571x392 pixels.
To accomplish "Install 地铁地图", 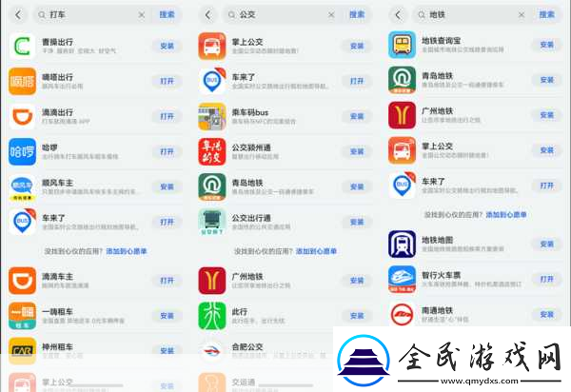I will click(547, 245).
